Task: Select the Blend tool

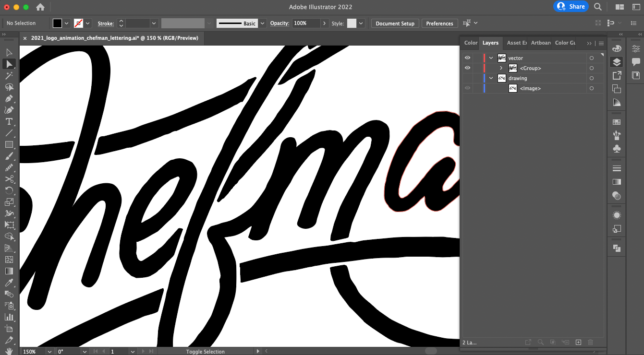Action: pos(9,294)
